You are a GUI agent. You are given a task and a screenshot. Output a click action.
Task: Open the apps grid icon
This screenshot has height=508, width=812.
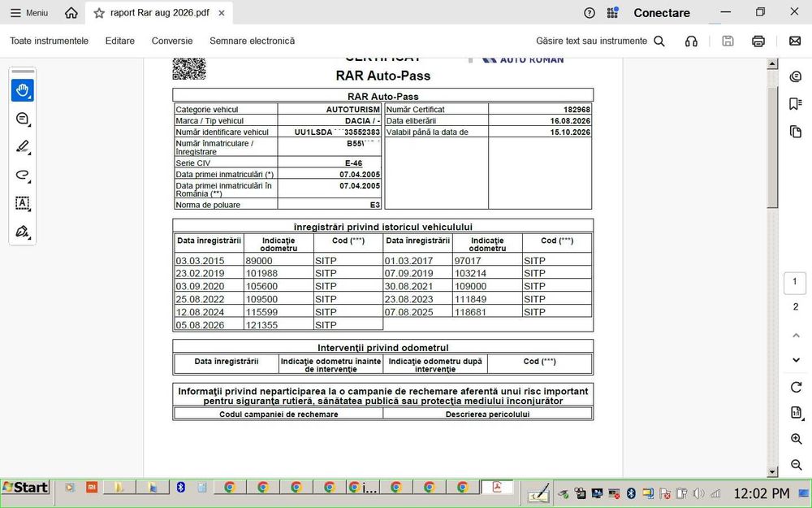[x=612, y=12]
